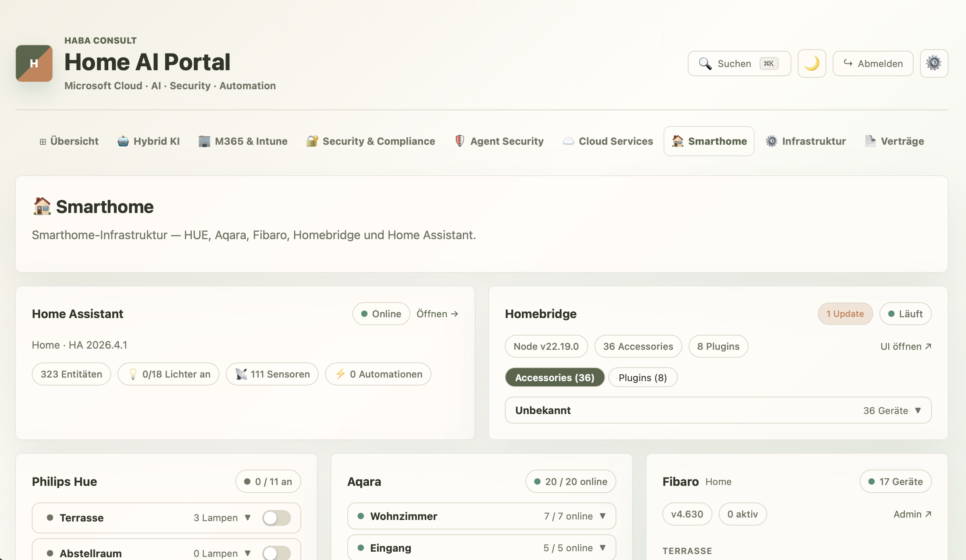Click the Fibaro v4.630 version chip
Image resolution: width=966 pixels, height=560 pixels.
[687, 514]
